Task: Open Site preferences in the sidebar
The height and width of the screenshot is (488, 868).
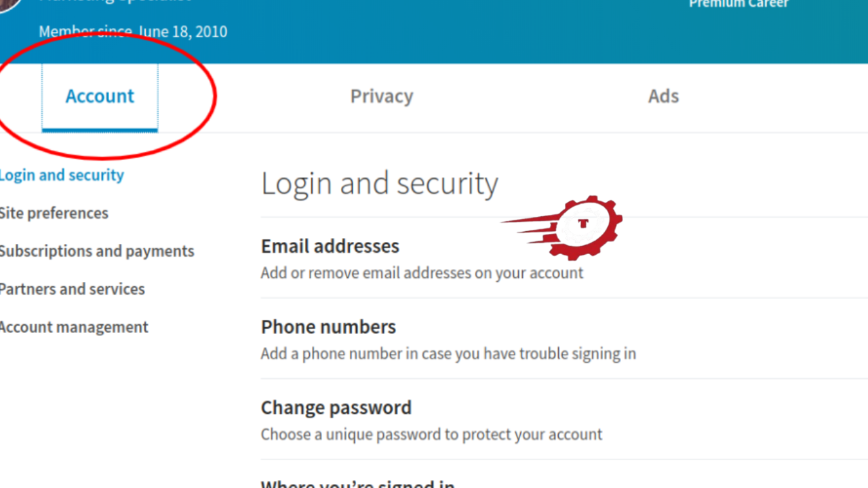Action: pyautogui.click(x=54, y=213)
